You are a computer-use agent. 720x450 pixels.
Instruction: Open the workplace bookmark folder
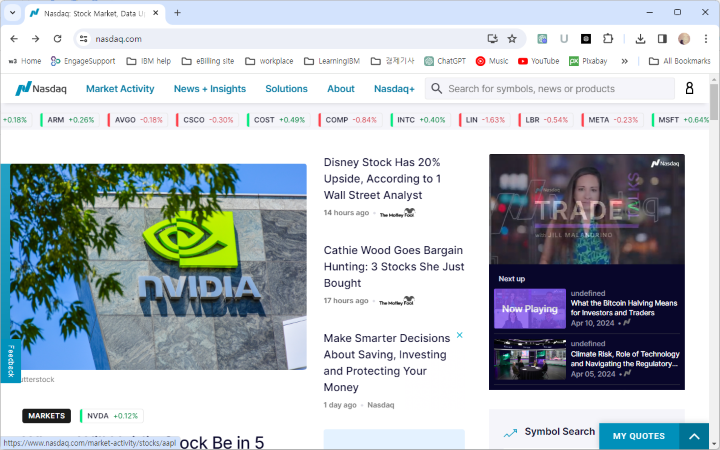pos(269,61)
